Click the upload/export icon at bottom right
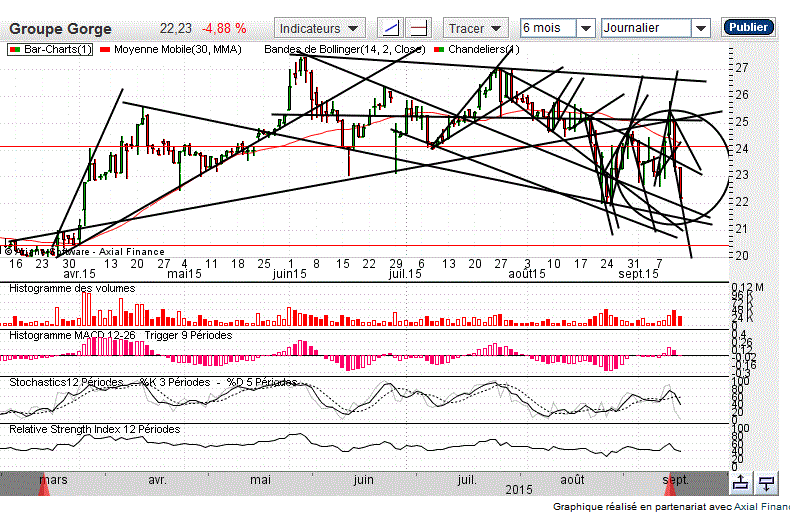790x524 pixels. pos(740,483)
